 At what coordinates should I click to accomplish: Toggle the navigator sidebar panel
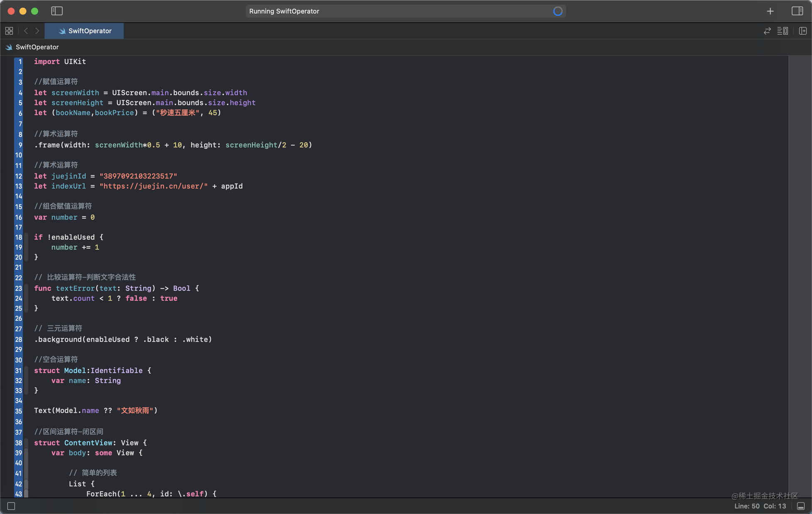pyautogui.click(x=57, y=11)
